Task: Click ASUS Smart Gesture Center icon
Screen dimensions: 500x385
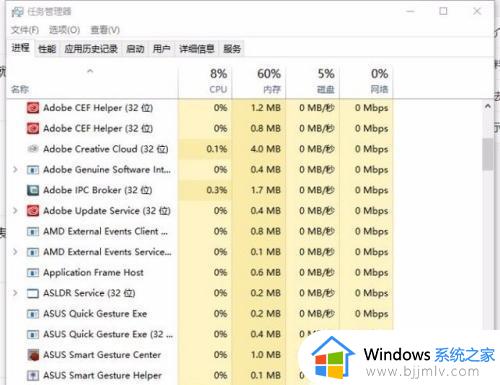Action: click(x=33, y=355)
